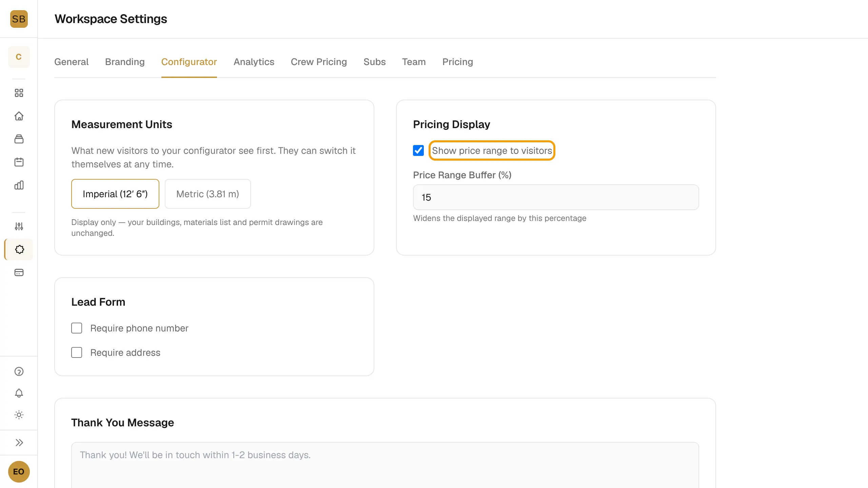Open the dashboard grid icon
The height and width of the screenshot is (488, 868).
(19, 93)
